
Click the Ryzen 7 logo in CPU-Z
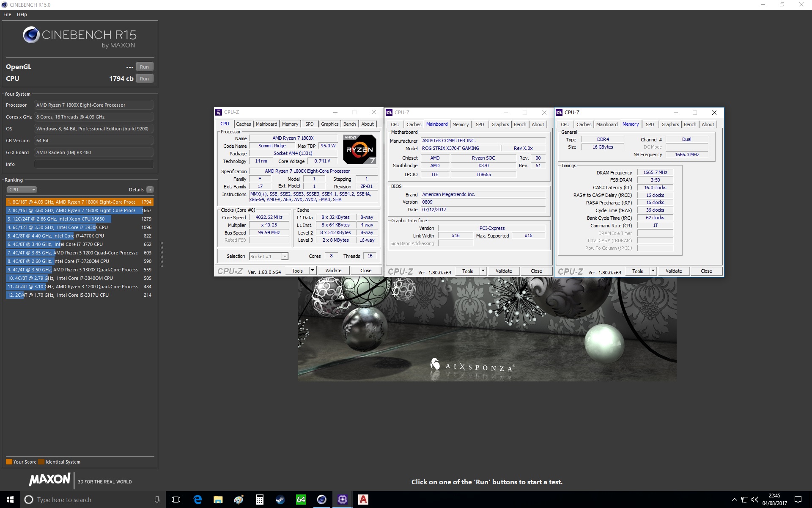pos(359,149)
